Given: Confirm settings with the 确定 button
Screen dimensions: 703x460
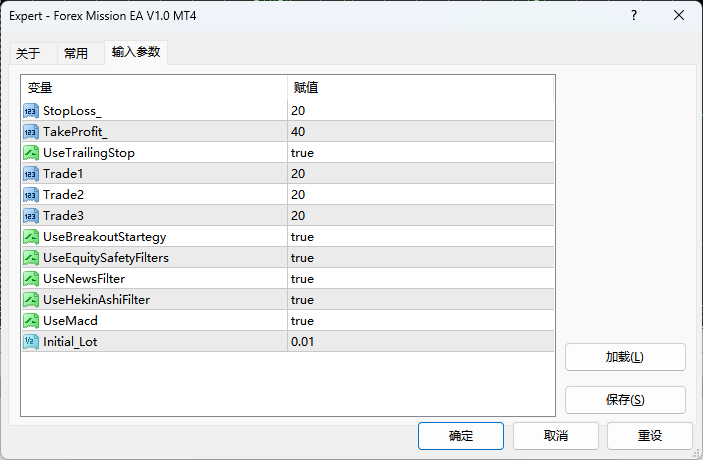Looking at the screenshot, I should tap(461, 436).
